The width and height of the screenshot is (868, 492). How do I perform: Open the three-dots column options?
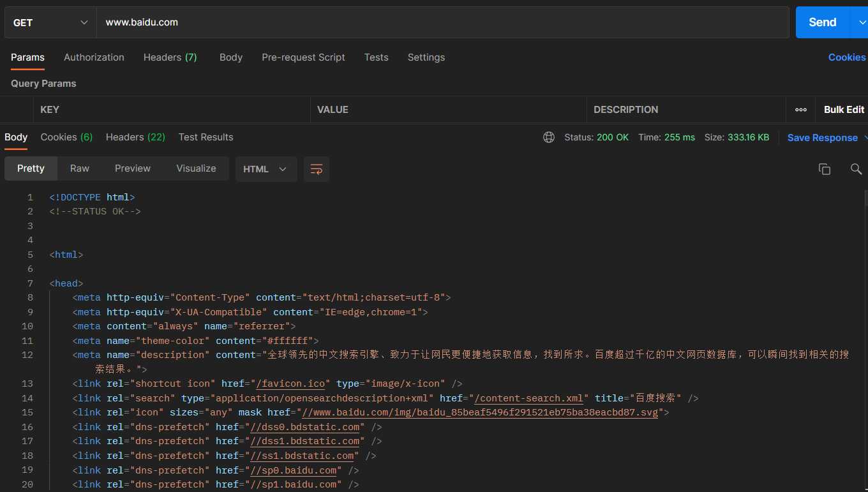pyautogui.click(x=800, y=110)
